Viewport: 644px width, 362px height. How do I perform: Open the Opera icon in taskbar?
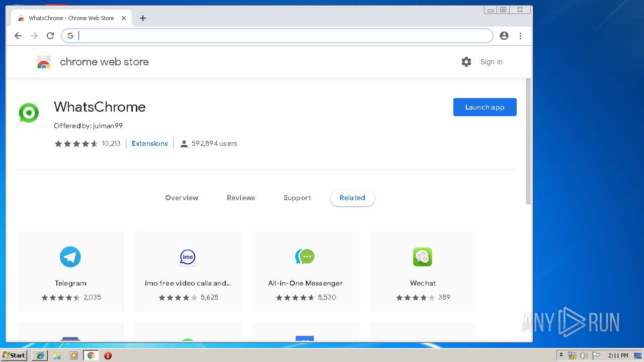108,355
